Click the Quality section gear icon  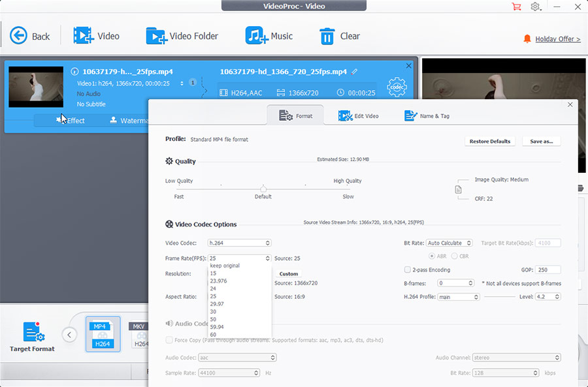(169, 161)
